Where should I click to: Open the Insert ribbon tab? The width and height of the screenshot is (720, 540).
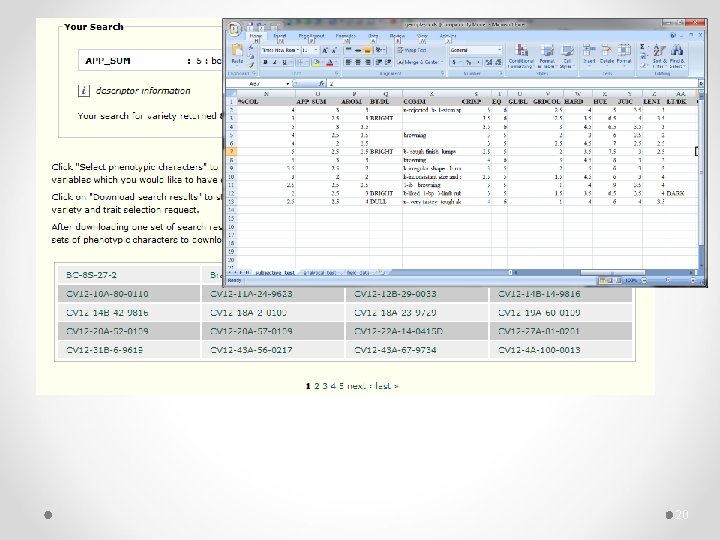coord(280,36)
